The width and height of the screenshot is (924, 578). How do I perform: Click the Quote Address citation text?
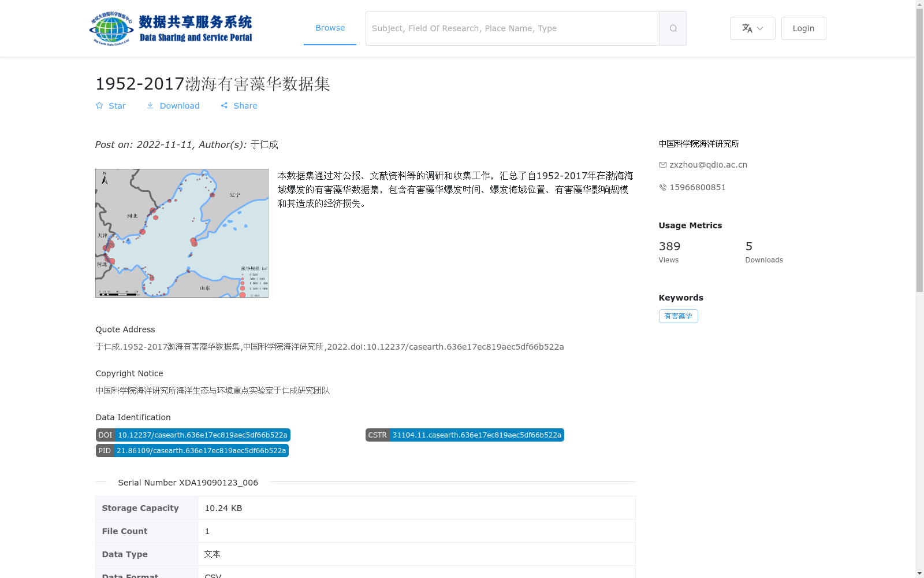(330, 347)
